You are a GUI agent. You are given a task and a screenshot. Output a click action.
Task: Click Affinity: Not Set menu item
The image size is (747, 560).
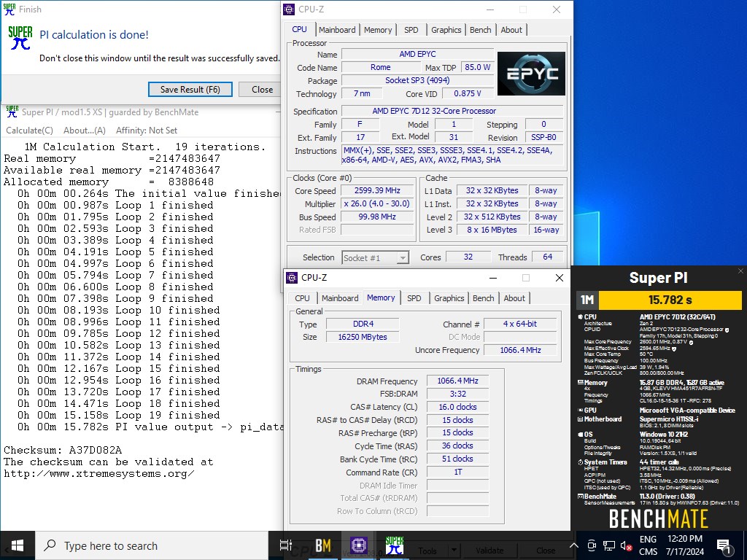click(x=147, y=130)
